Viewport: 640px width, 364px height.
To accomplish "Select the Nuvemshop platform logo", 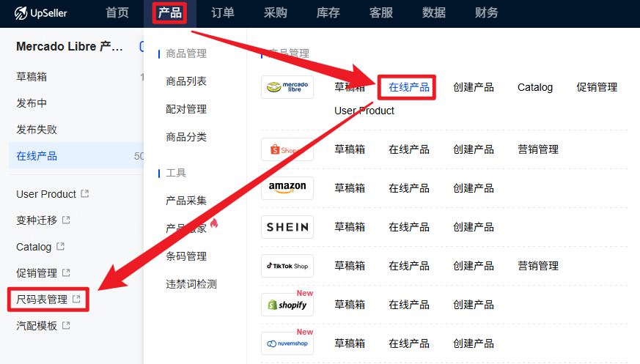I will (x=287, y=343).
